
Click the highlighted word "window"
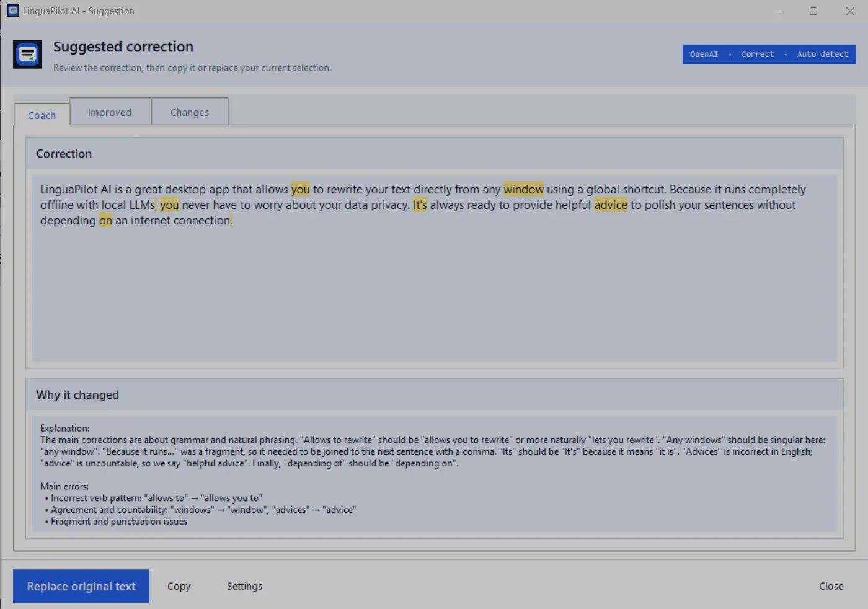click(x=523, y=189)
